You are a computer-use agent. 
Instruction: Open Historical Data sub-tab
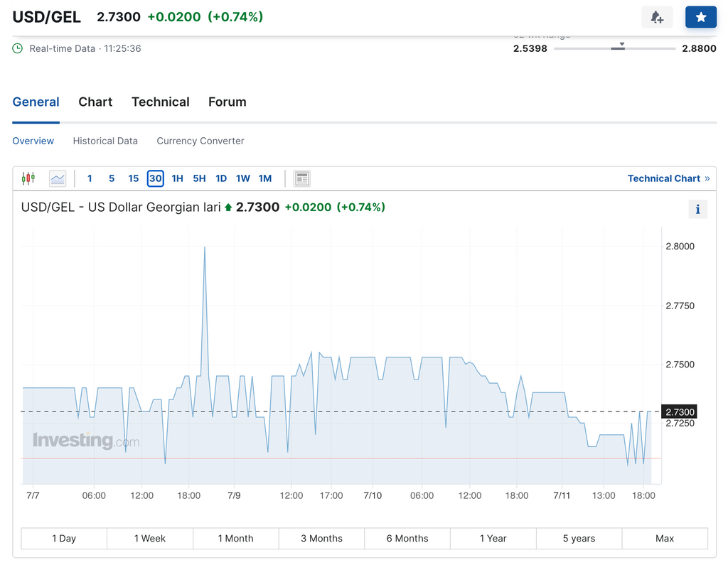click(105, 141)
